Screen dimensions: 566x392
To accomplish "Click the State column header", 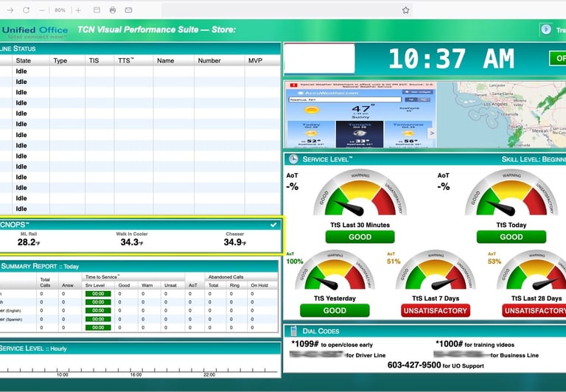I will point(23,60).
